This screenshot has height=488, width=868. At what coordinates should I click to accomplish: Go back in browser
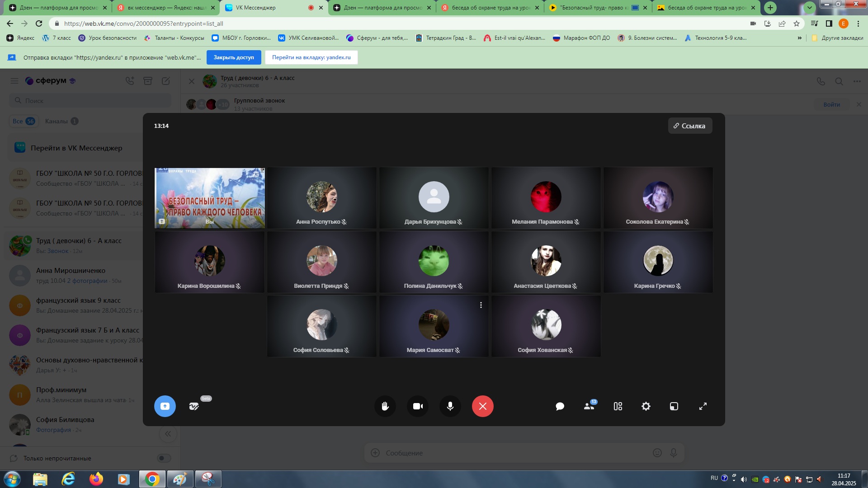(x=10, y=23)
